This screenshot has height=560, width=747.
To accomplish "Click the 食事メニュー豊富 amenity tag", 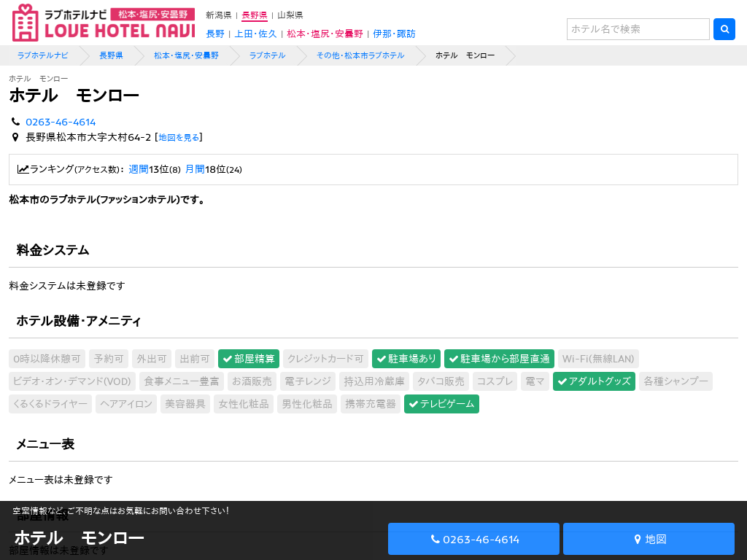I will tap(182, 381).
